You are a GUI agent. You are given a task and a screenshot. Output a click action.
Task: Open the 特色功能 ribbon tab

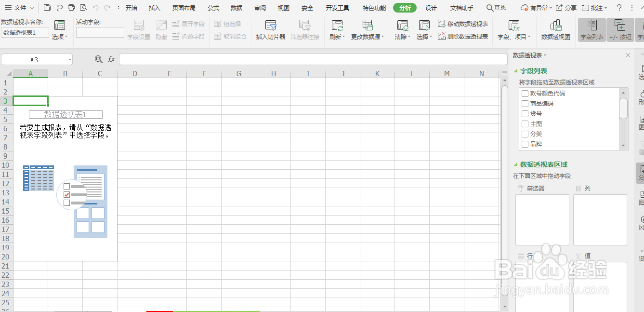[x=374, y=8]
